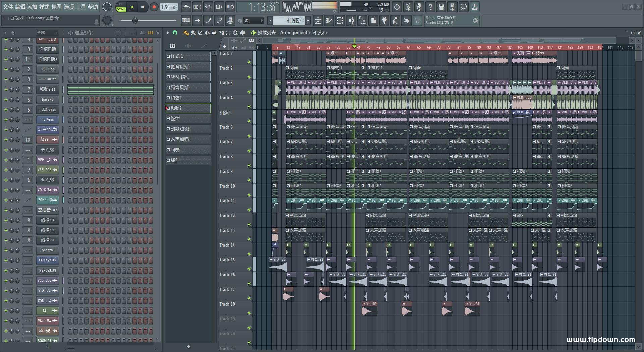Select pattern 旋律 in the picker
644x352 pixels.
[x=188, y=119]
